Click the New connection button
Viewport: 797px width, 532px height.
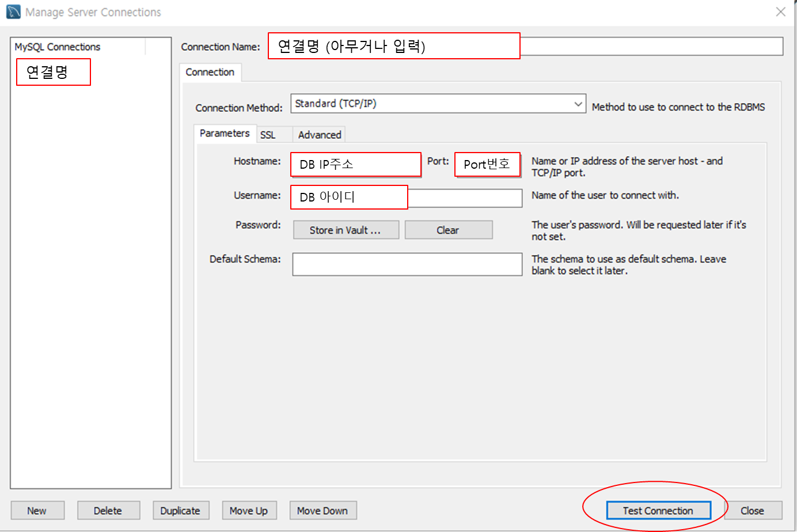point(37,511)
